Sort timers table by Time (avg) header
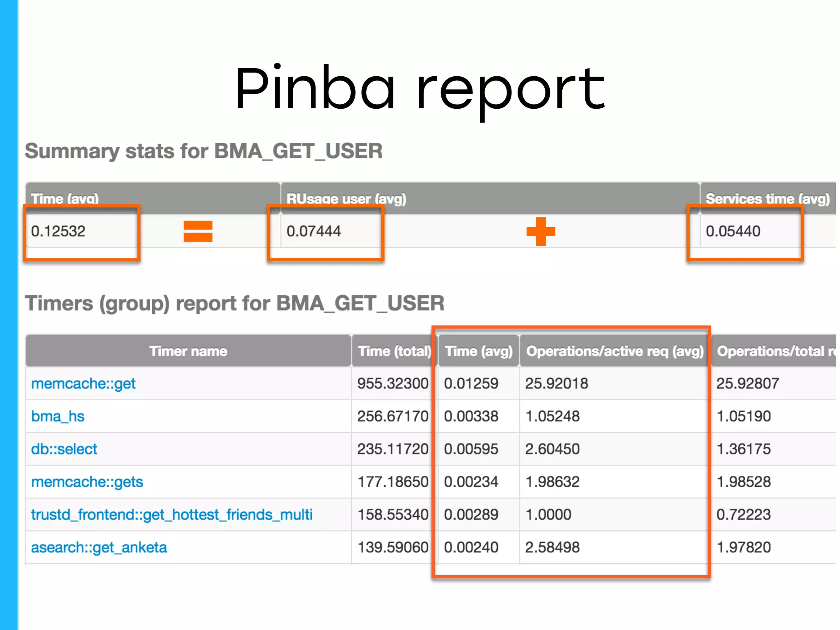This screenshot has width=840, height=630. [x=479, y=351]
